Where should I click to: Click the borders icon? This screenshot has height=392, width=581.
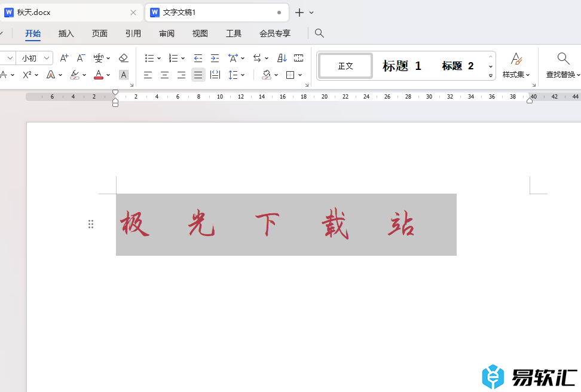(290, 75)
